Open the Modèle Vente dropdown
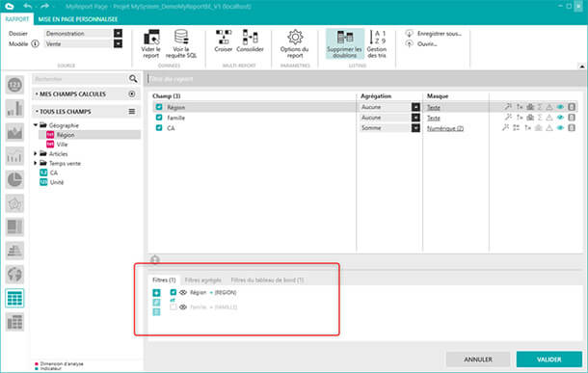The height and width of the screenshot is (373, 588). point(118,44)
